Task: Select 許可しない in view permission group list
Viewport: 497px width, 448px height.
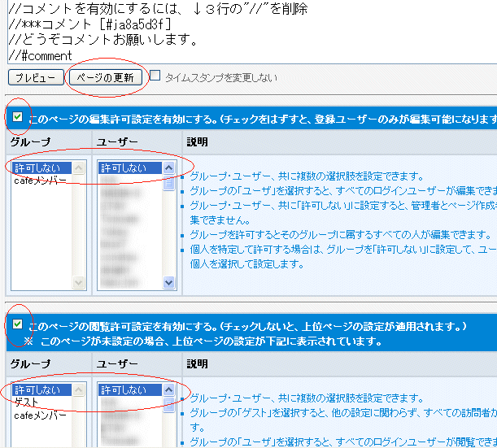Action: 37,389
